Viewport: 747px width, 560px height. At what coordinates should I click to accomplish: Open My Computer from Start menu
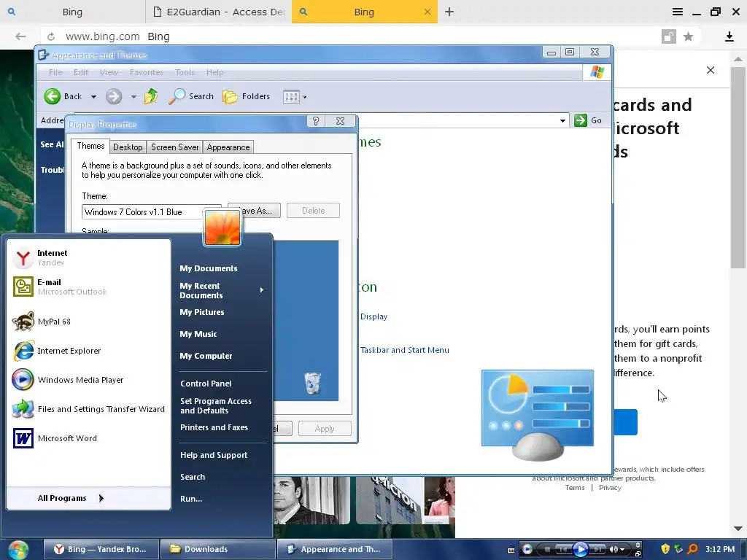206,356
